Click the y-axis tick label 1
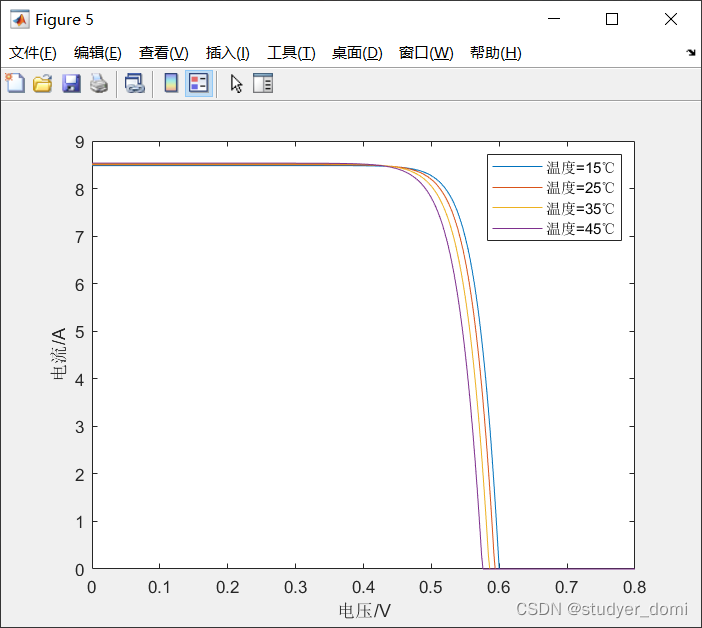The width and height of the screenshot is (702, 628). pyautogui.click(x=80, y=522)
